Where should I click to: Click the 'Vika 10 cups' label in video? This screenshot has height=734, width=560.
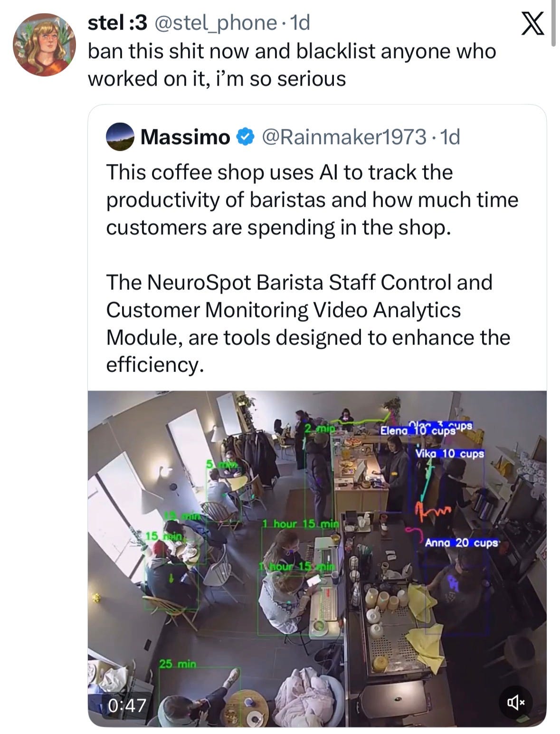450,454
